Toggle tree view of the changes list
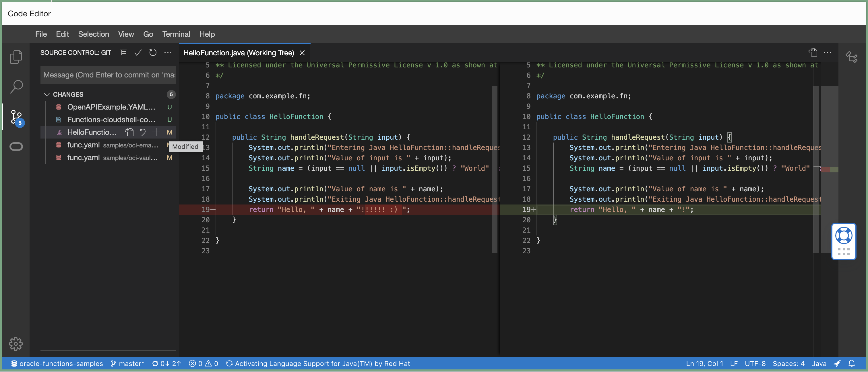Viewport: 868px width, 372px height. point(123,52)
